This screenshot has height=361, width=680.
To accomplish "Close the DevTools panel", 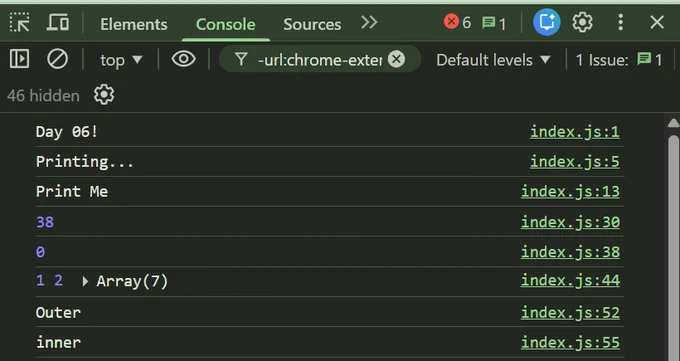I will tap(657, 22).
